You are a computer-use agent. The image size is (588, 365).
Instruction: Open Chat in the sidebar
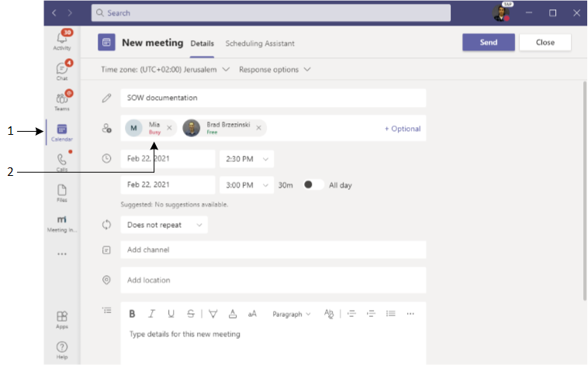62,71
